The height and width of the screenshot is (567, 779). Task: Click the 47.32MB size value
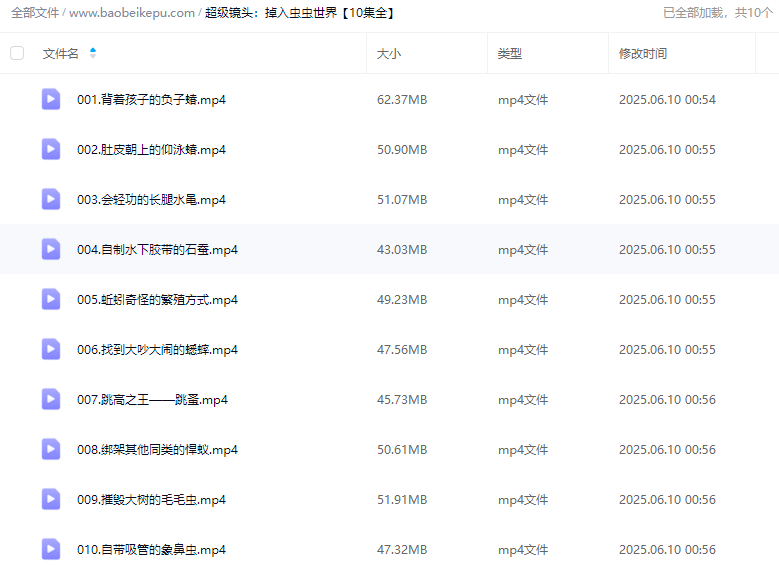tap(402, 550)
